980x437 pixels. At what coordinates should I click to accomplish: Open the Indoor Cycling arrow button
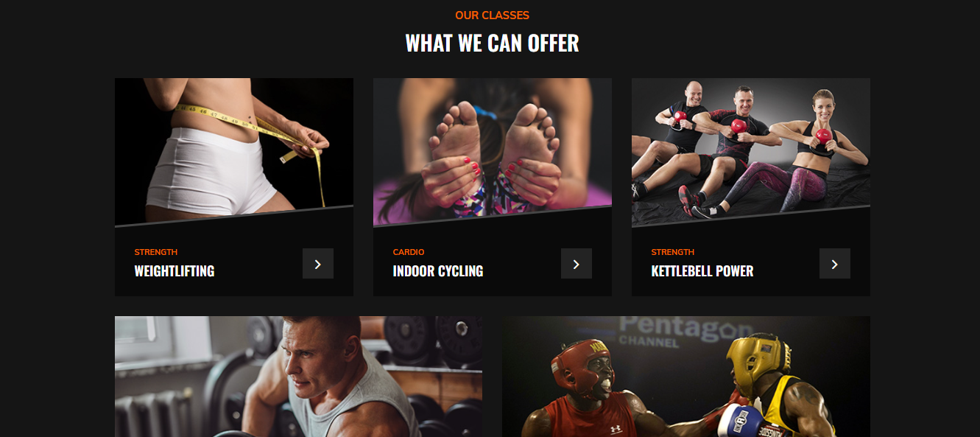(577, 264)
